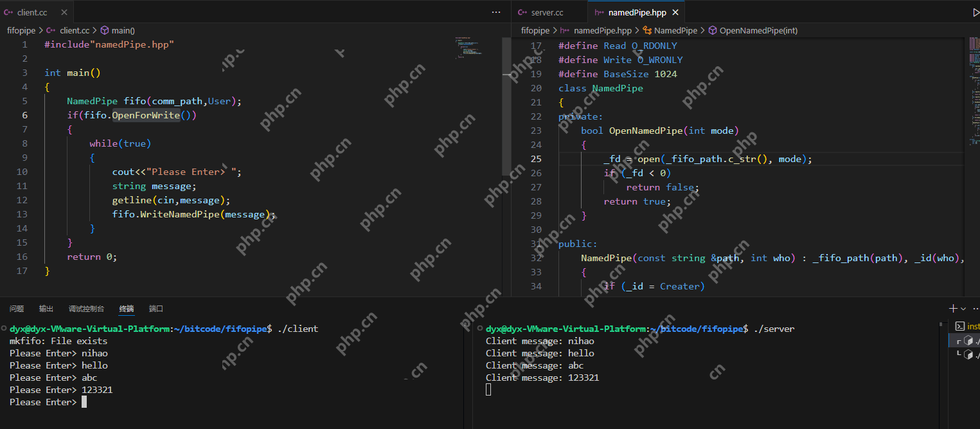Click 'return false;' on line 27
980x429 pixels.
663,187
